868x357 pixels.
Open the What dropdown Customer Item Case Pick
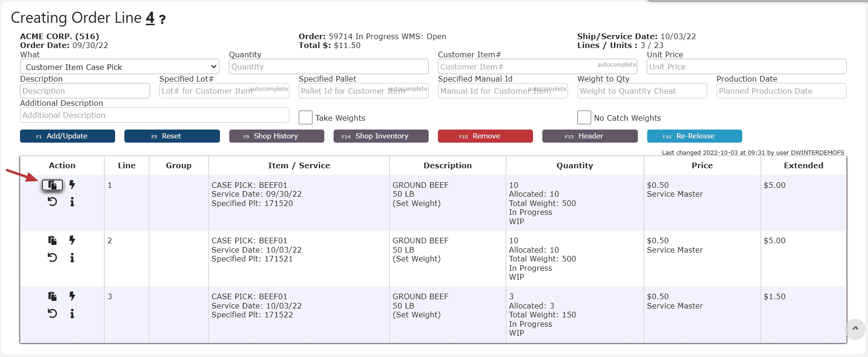tap(120, 67)
